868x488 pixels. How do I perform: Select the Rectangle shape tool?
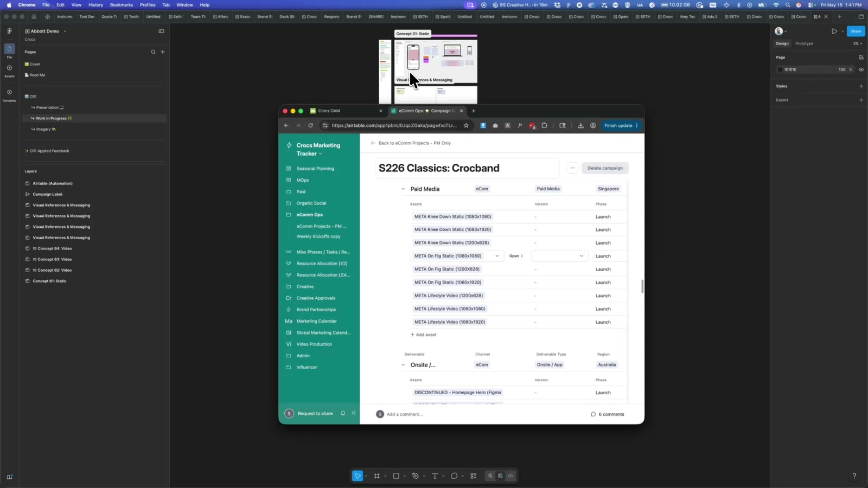point(396,476)
